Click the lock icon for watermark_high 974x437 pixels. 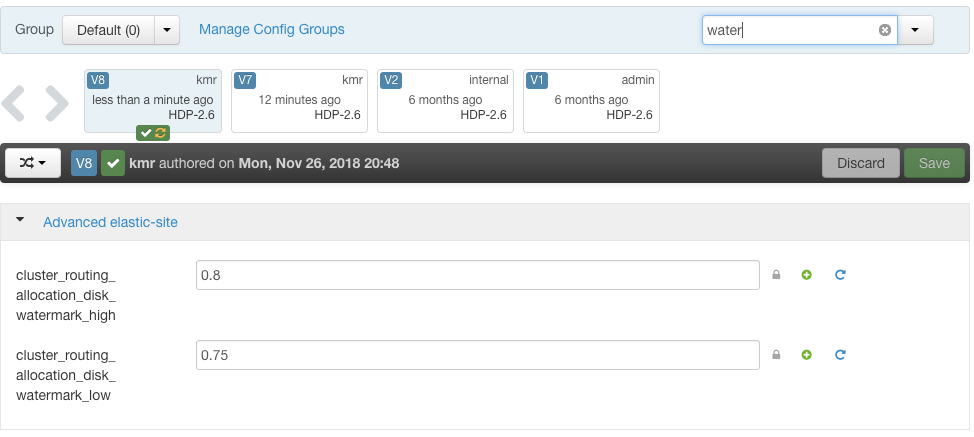click(x=776, y=274)
